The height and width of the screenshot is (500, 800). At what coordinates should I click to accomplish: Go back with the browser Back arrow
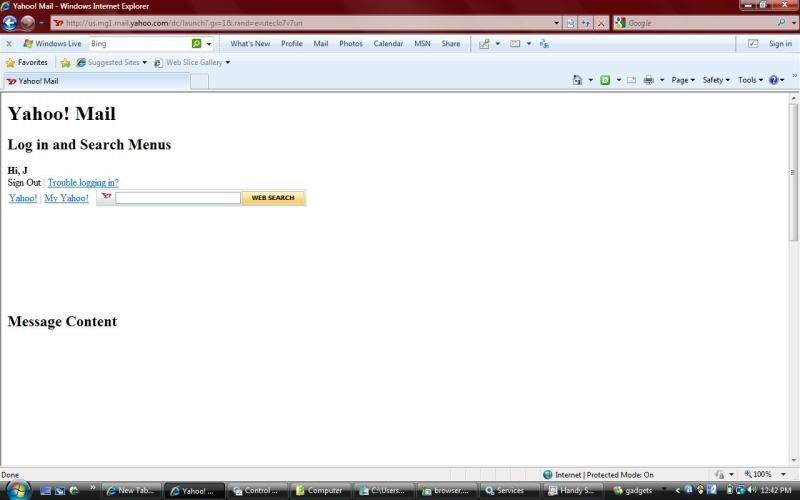pos(10,23)
